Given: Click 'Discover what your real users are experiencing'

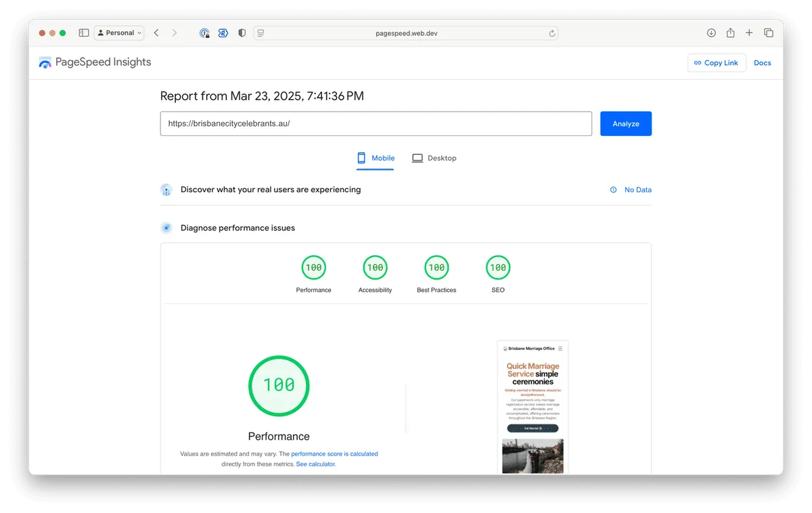Looking at the screenshot, I should tap(271, 189).
